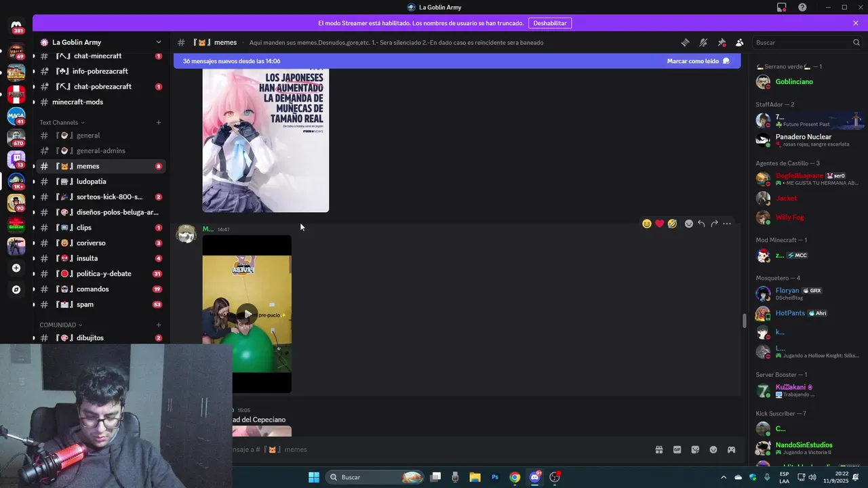Open the comandos channel
Screen dimensions: 868x488
click(100, 289)
